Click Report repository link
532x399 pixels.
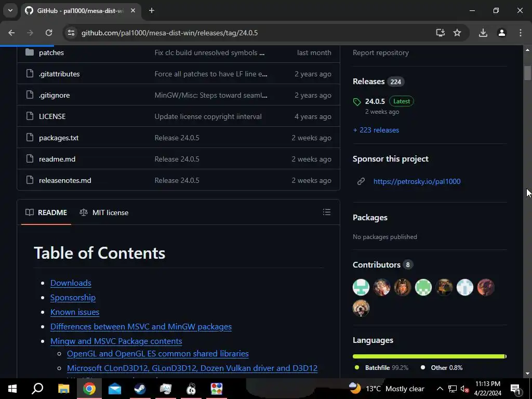(381, 52)
